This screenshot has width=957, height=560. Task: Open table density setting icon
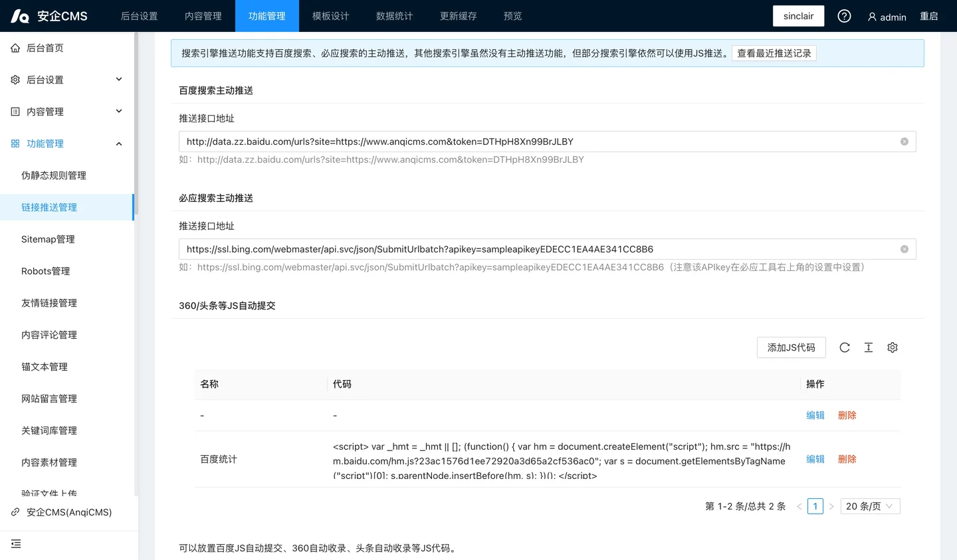point(869,347)
